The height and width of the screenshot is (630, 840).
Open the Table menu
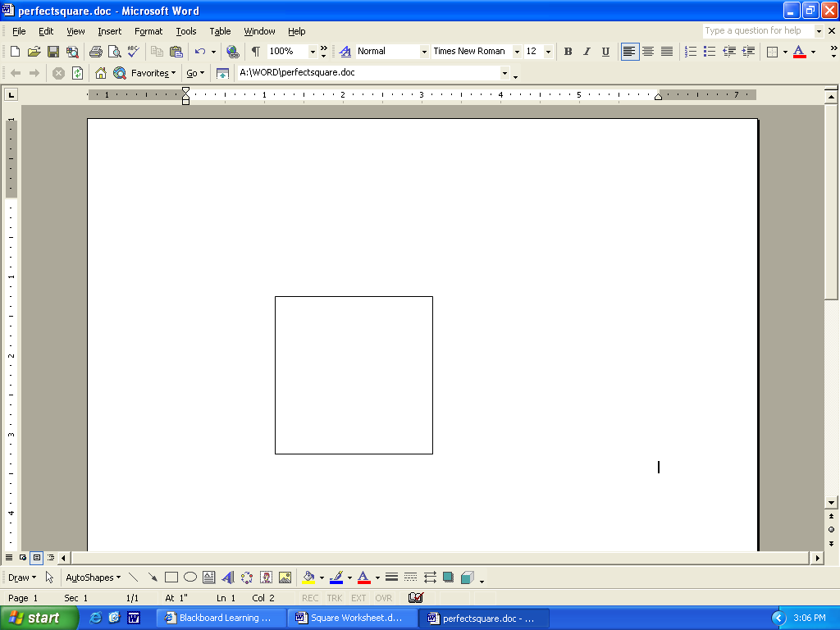click(220, 31)
